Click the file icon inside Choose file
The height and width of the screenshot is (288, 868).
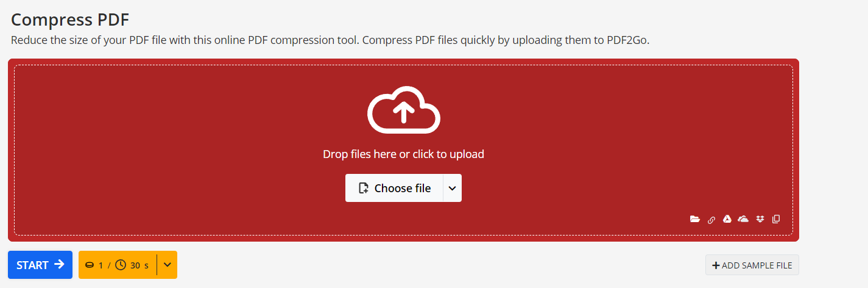[x=364, y=188]
